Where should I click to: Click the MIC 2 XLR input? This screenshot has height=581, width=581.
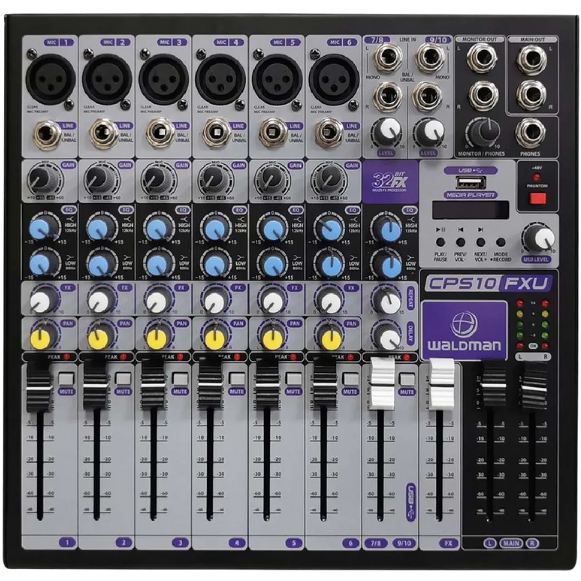[107, 79]
